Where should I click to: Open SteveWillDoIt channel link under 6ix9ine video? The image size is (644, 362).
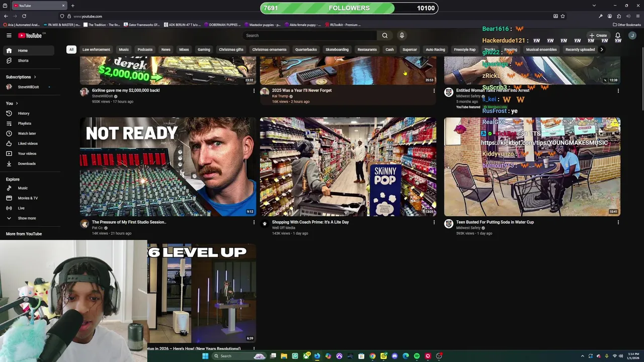(x=102, y=96)
